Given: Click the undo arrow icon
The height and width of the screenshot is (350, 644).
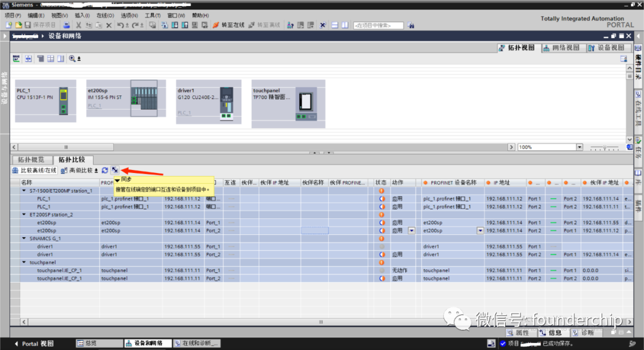Looking at the screenshot, I should pyautogui.click(x=120, y=25).
